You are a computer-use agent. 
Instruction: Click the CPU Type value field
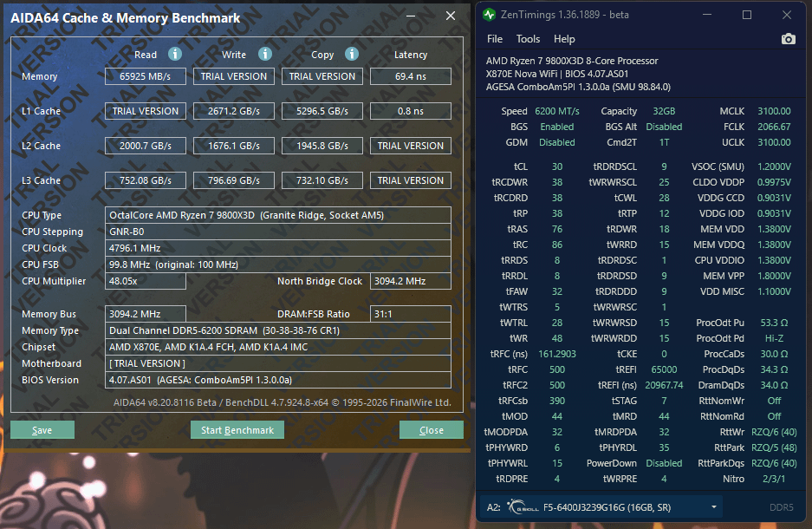tap(278, 215)
